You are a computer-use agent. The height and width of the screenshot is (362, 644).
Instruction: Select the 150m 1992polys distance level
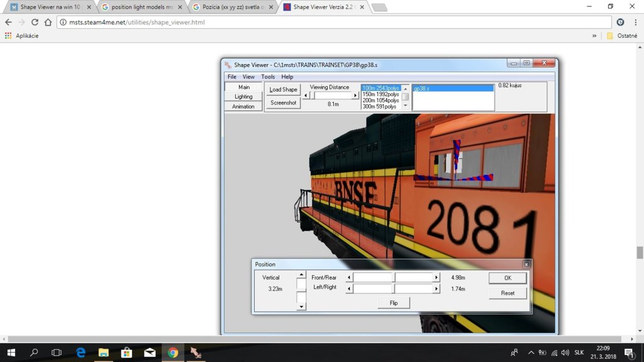(x=380, y=94)
